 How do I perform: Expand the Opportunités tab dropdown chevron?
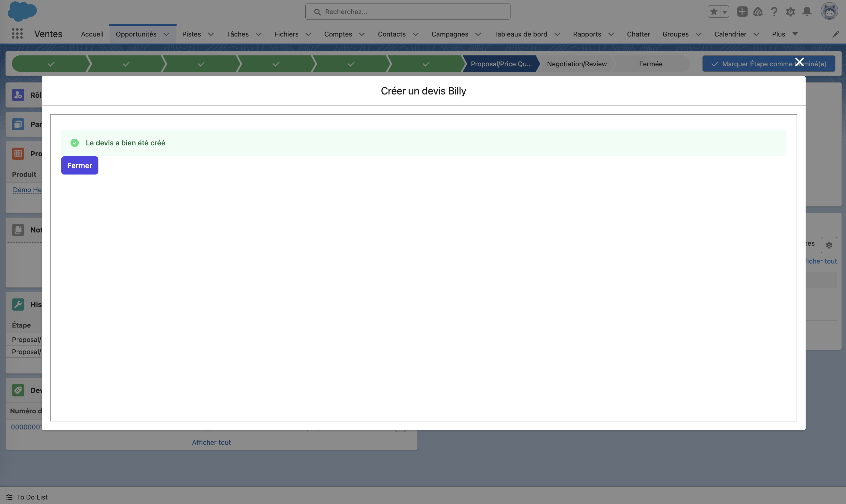(x=166, y=34)
